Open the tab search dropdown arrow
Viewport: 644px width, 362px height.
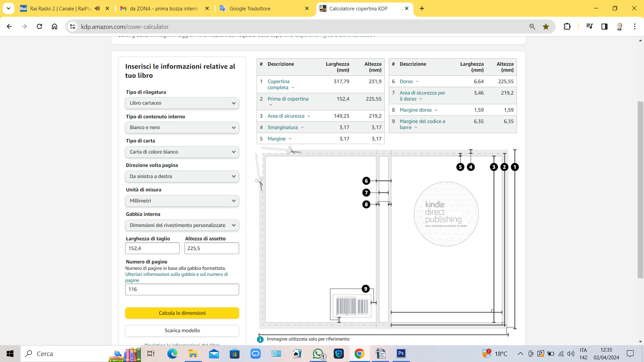(x=8, y=8)
